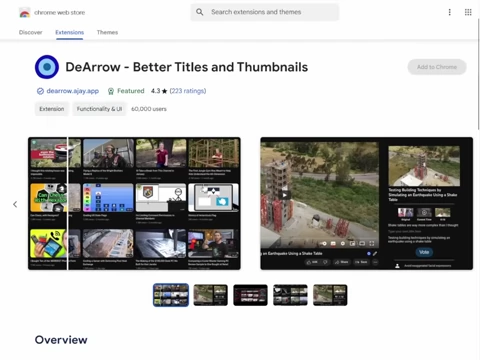Screen dimensions: 480x360
Task: Open the large earthquake shake table preview image
Action: pos(367,203)
